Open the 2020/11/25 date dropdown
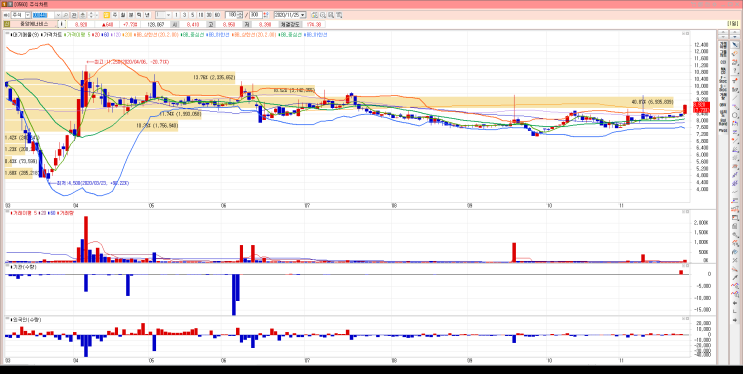Image resolution: width=743 pixels, height=374 pixels. tap(302, 15)
